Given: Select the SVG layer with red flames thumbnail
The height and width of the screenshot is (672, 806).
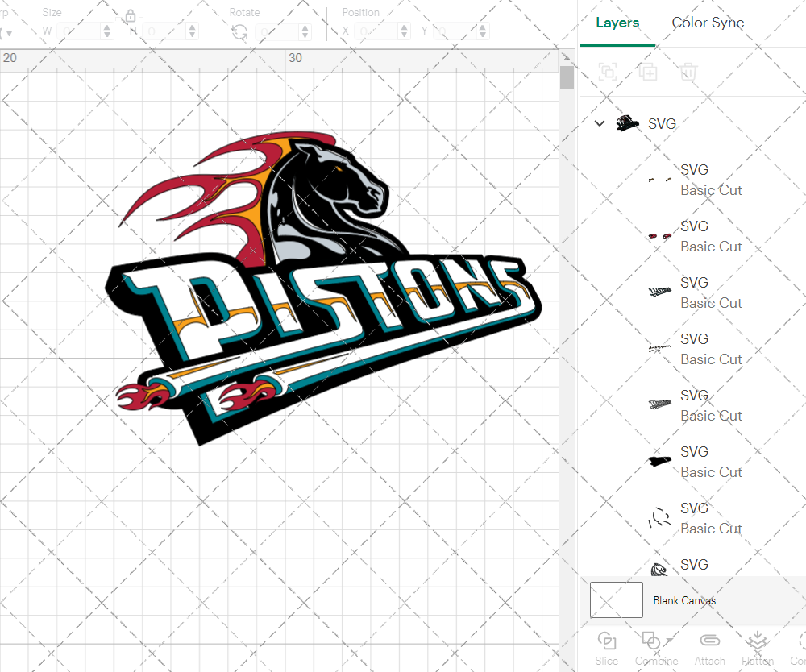Looking at the screenshot, I should [659, 236].
